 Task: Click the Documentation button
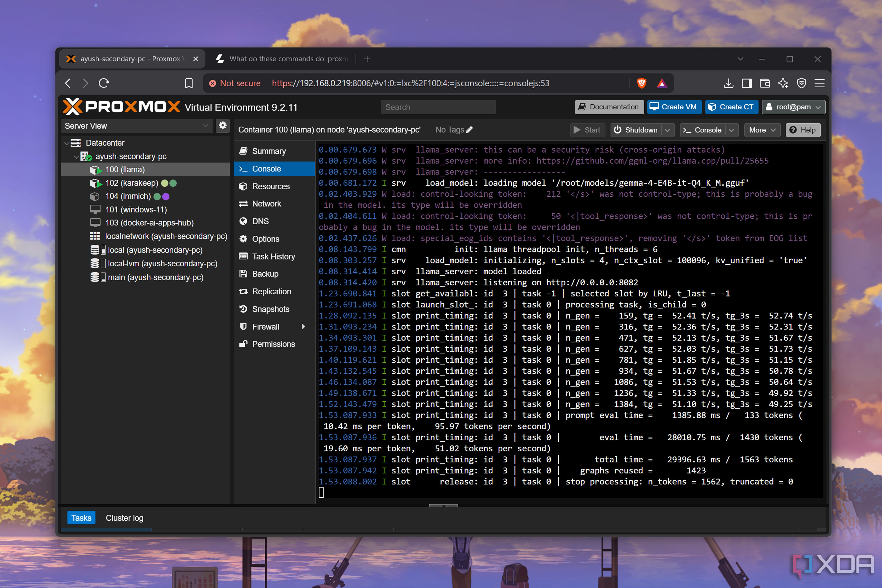(x=609, y=107)
